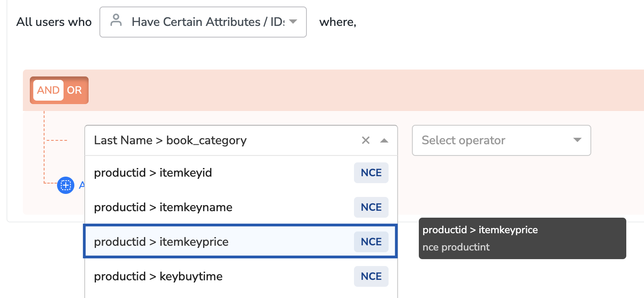This screenshot has height=298, width=644.
Task: Click the productid > itemkeyprice tooltip
Action: pyautogui.click(x=522, y=238)
